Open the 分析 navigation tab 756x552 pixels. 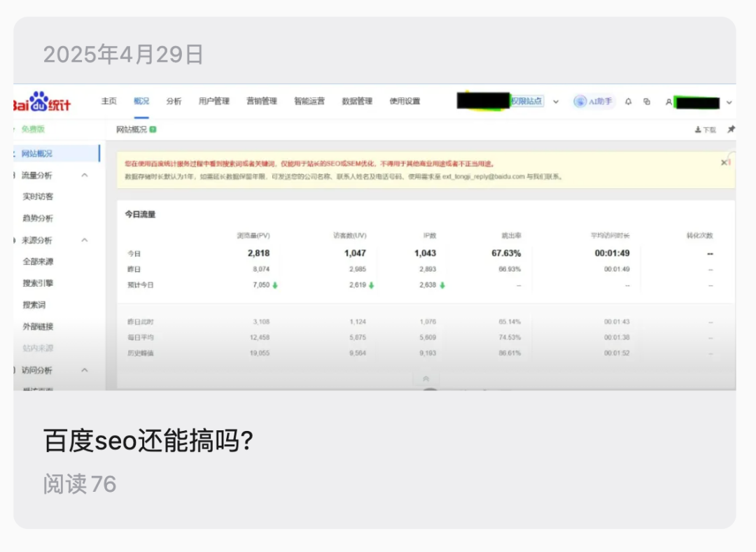pos(174,101)
